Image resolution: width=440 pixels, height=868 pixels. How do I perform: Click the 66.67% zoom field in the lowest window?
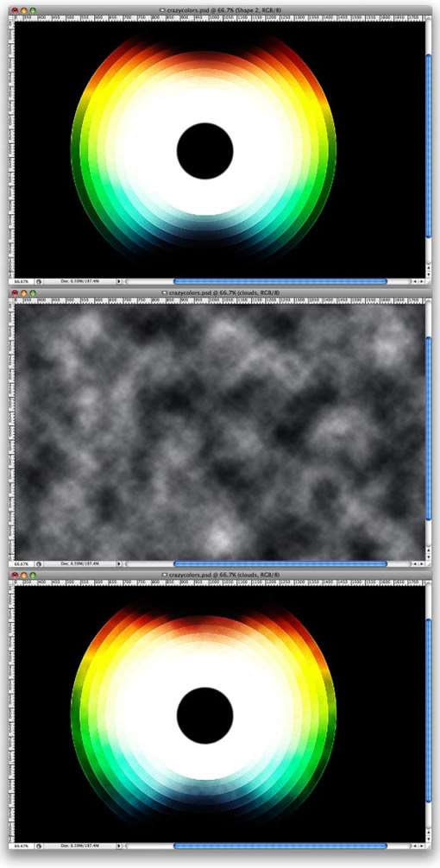pyautogui.click(x=22, y=846)
